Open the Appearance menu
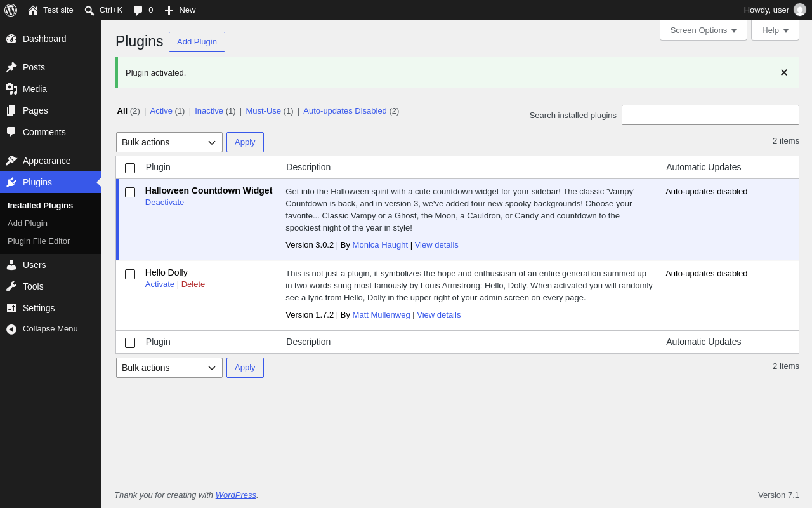 point(51,161)
